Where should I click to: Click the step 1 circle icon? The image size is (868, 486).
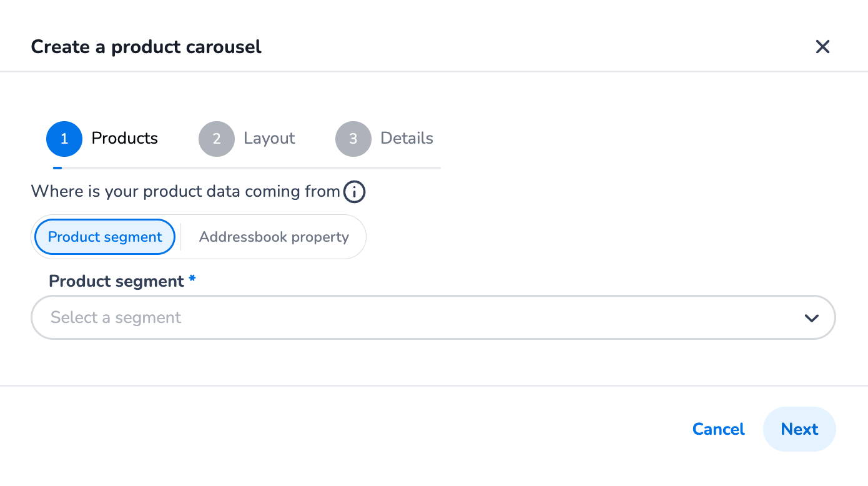64,139
